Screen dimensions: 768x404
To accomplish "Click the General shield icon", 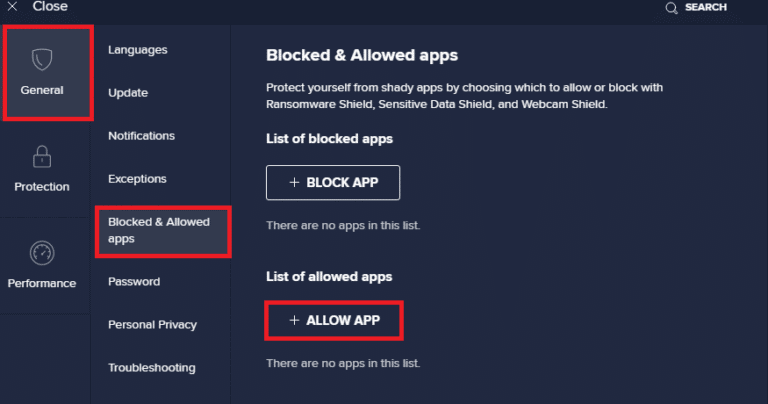I will coord(41,60).
